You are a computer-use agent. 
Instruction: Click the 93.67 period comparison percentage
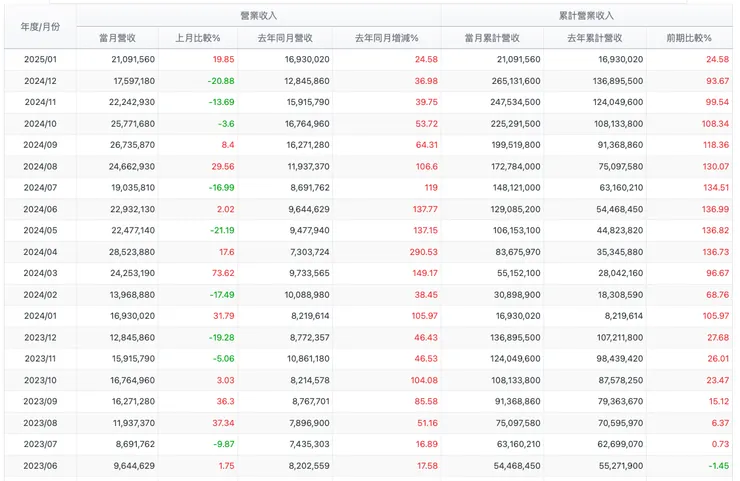click(x=717, y=81)
